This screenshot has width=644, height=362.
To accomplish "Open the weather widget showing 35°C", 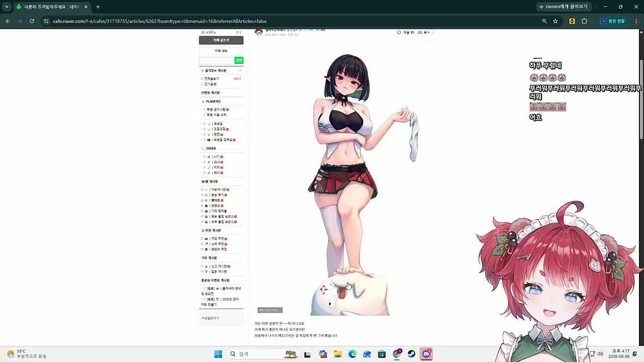I will click(x=26, y=354).
